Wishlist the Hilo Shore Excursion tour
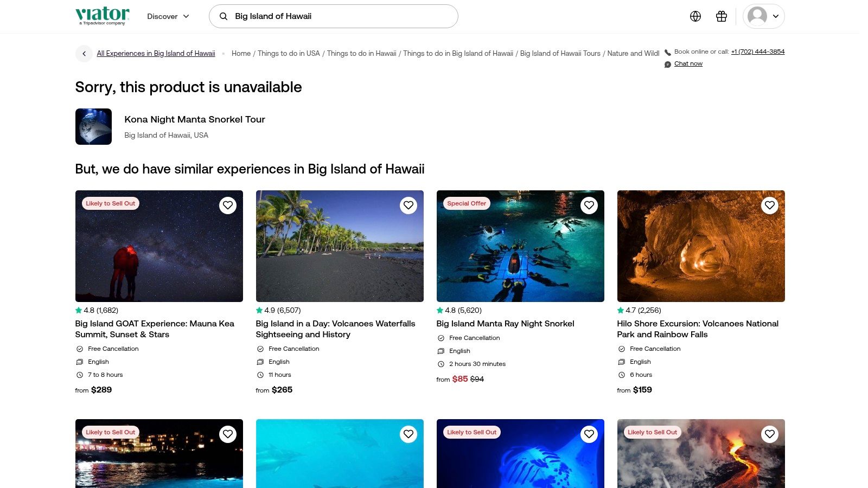This screenshot has height=488, width=868. (x=770, y=206)
